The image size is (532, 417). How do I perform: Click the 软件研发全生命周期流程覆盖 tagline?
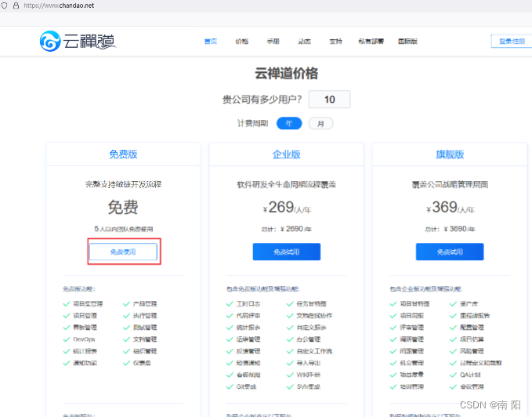287,184
